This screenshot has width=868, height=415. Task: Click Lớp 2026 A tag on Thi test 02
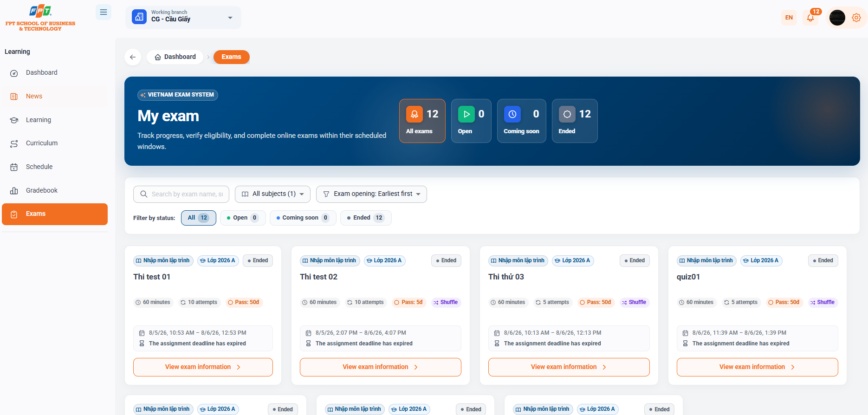385,261
